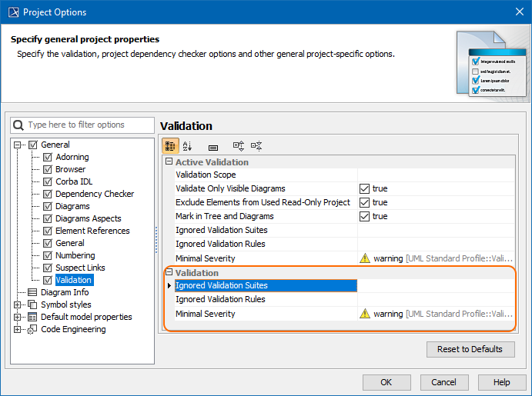Focus the filter options search field

85,125
